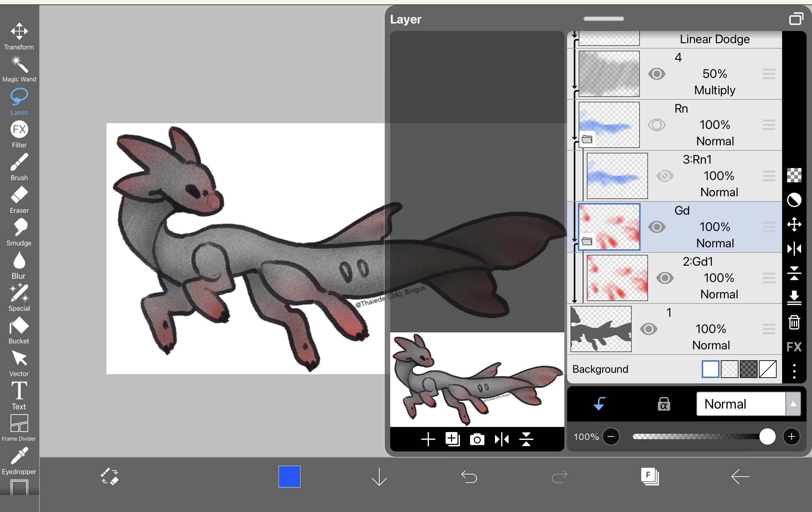Select the Magic Wand tool

(19, 69)
